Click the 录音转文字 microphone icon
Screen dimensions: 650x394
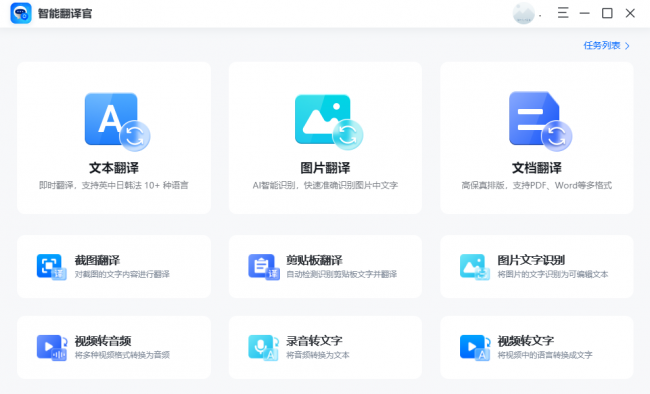tap(263, 347)
